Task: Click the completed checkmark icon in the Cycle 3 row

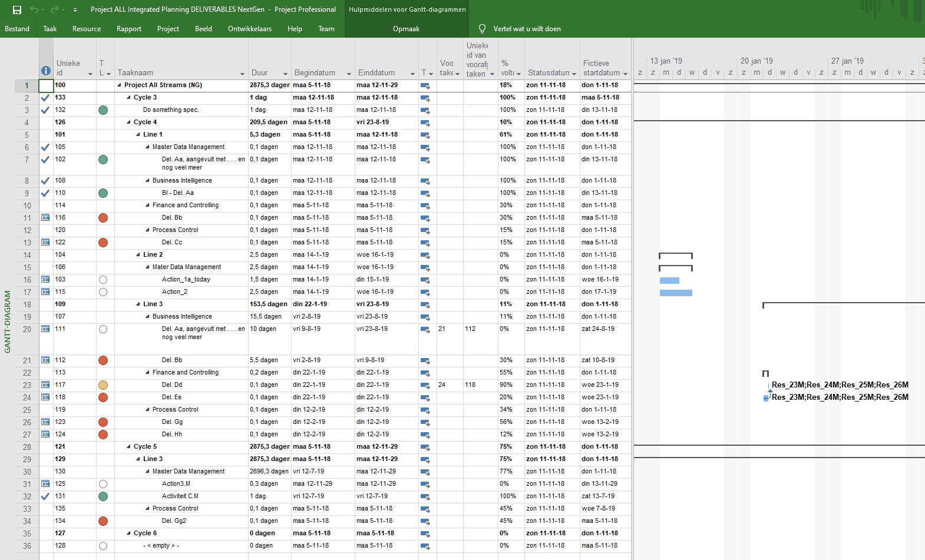Action: pyautogui.click(x=45, y=98)
